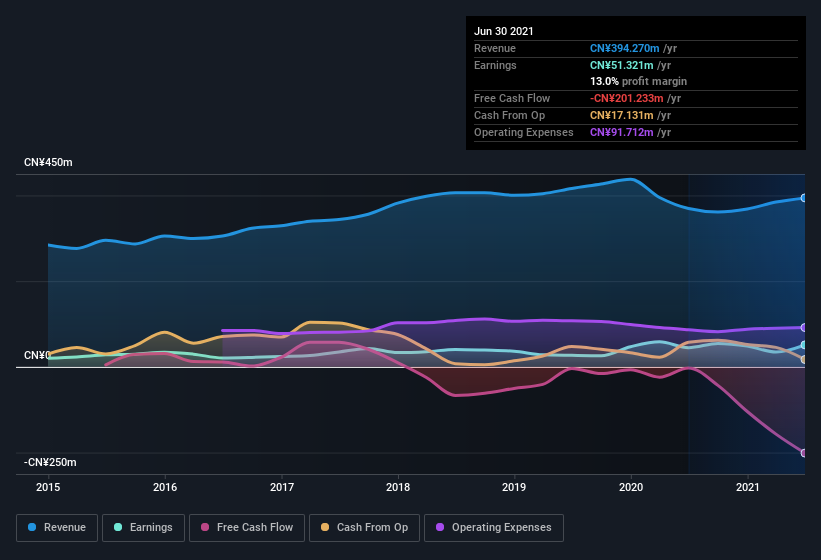Click the 2016 label on the x-axis
This screenshot has width=821, height=560.
coord(165,487)
